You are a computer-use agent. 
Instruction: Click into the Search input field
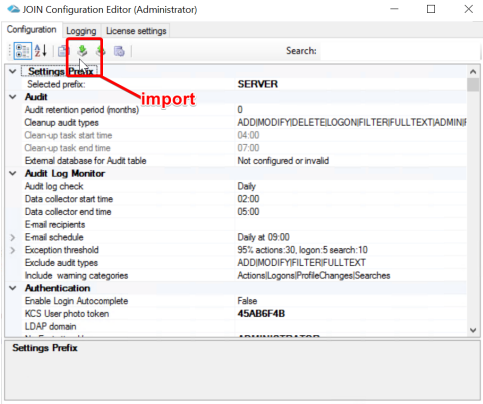[x=399, y=51]
